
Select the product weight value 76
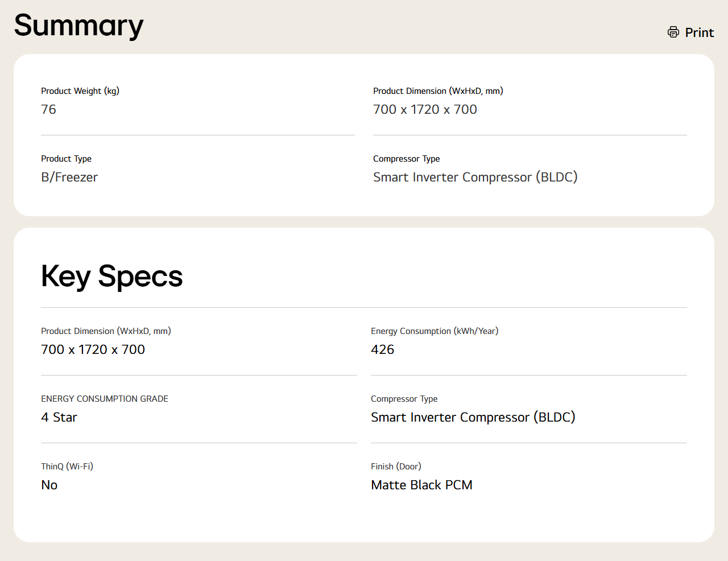coord(49,110)
